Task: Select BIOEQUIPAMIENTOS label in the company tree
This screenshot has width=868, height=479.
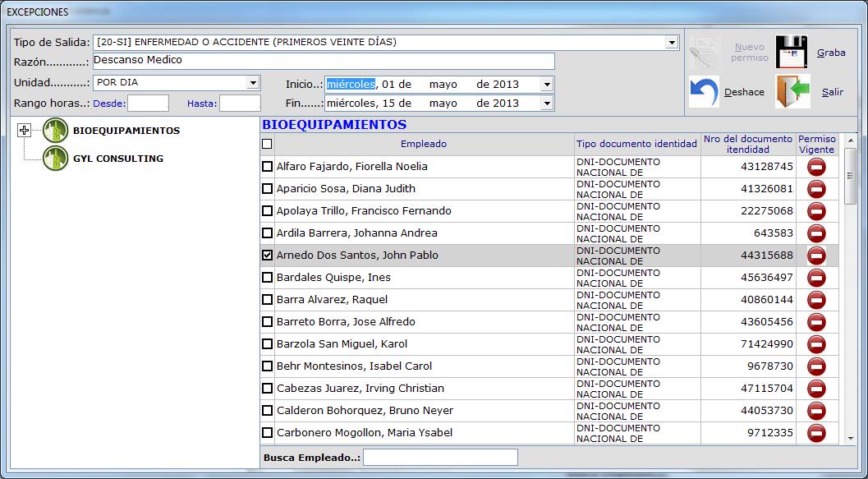Action: point(126,131)
